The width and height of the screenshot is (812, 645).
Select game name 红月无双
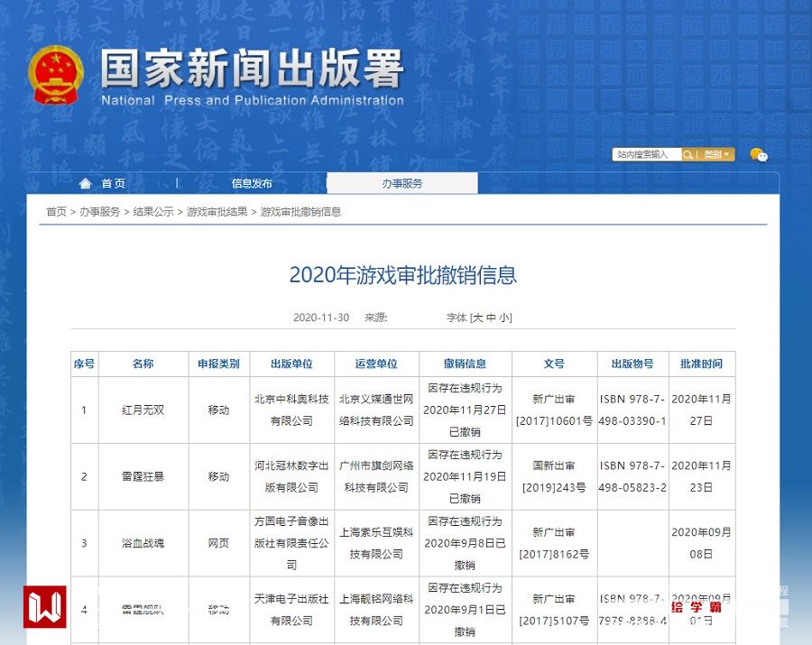coord(143,410)
